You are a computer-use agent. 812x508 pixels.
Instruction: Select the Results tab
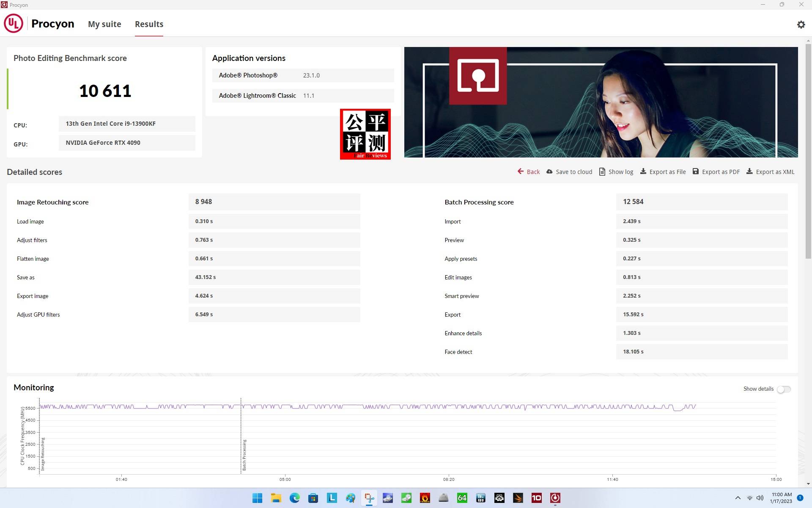(149, 24)
